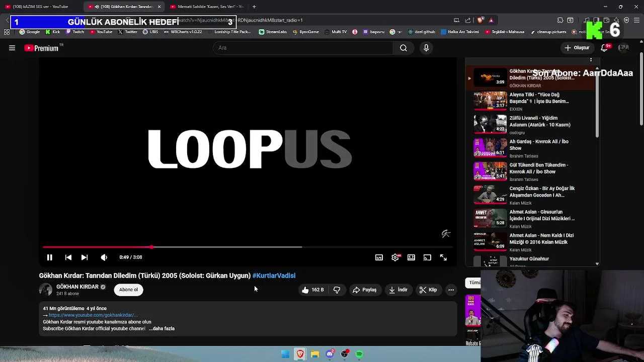The width and height of the screenshot is (644, 362).
Task: Open File Explorer from the taskbar
Action: tap(315, 354)
